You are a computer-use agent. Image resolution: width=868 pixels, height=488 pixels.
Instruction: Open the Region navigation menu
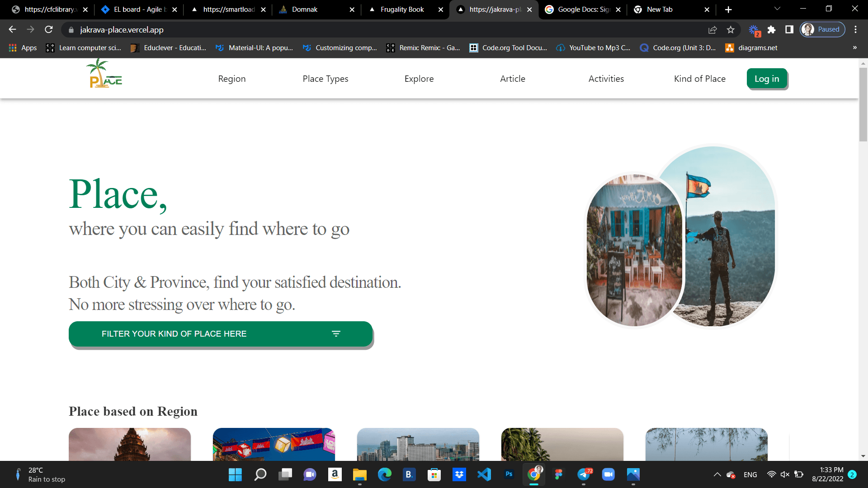click(232, 79)
